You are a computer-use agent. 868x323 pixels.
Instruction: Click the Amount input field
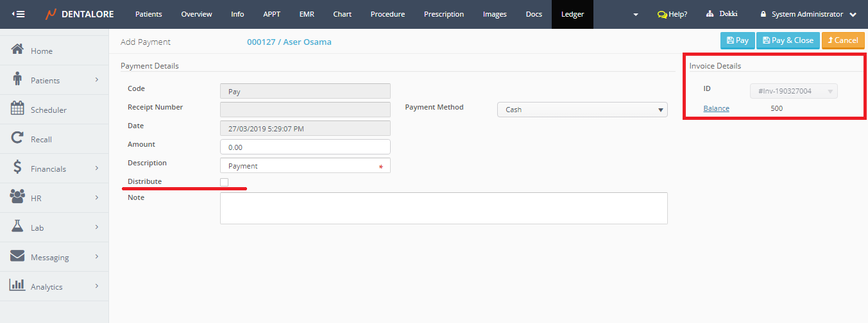point(305,147)
